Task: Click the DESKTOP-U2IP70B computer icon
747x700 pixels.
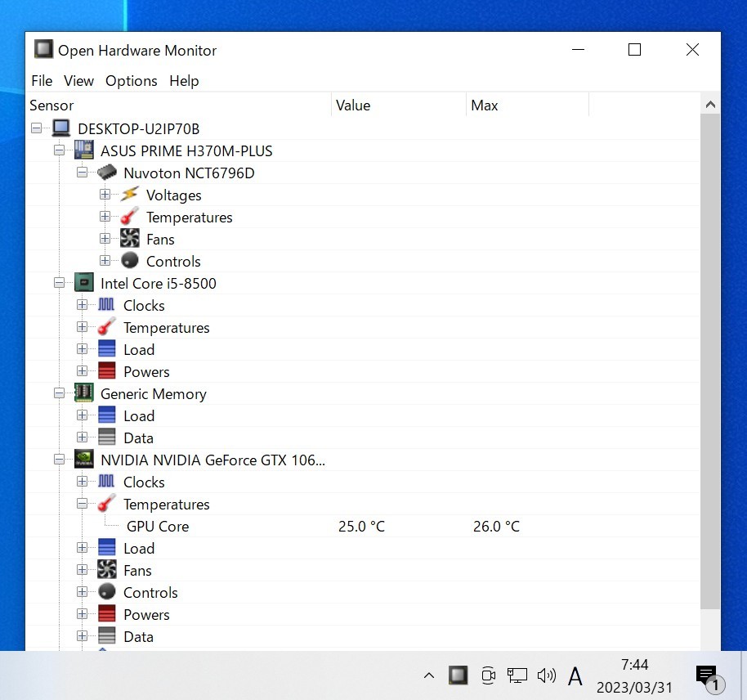Action: (x=61, y=128)
